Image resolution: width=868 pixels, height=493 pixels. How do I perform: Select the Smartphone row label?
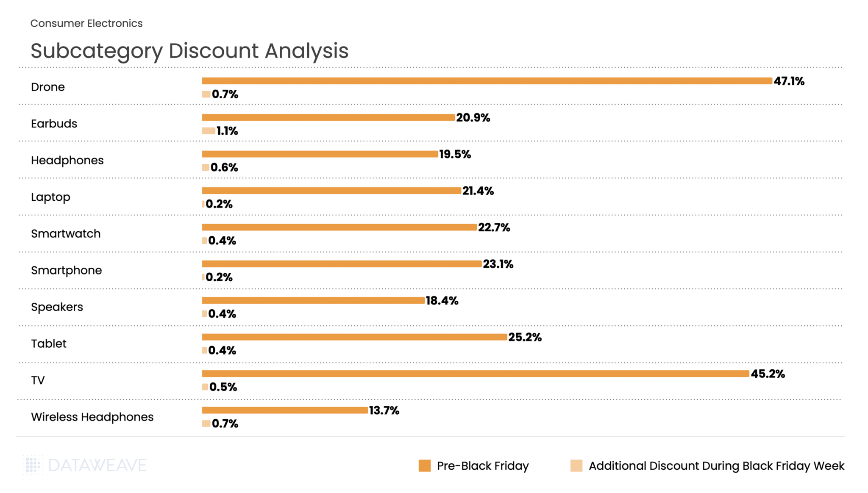67,270
